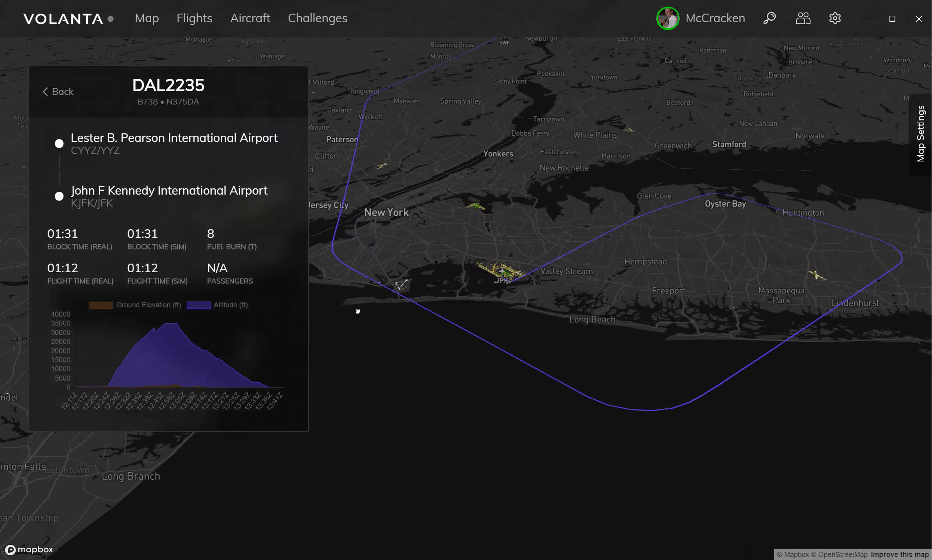This screenshot has height=560, width=932.
Task: Click the Back chevron arrow
Action: pos(45,92)
